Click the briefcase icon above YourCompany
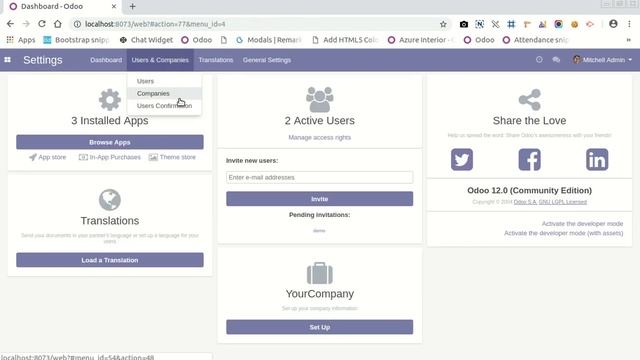640x360 pixels. pyautogui.click(x=320, y=273)
